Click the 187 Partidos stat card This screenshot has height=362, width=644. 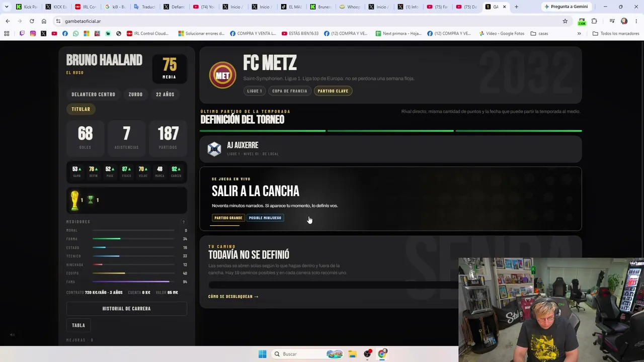click(x=168, y=137)
